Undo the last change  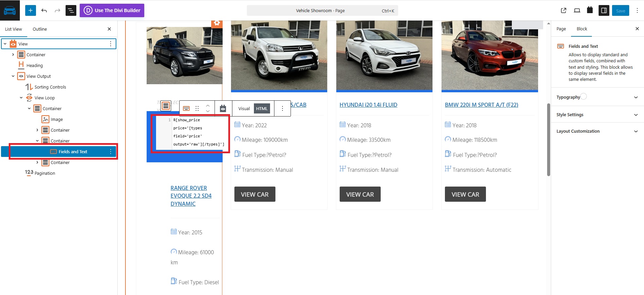[x=44, y=10]
